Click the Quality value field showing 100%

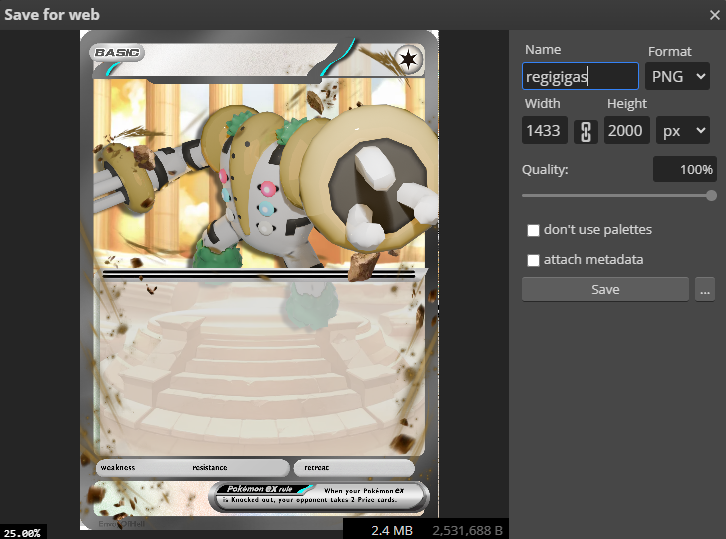(x=685, y=169)
